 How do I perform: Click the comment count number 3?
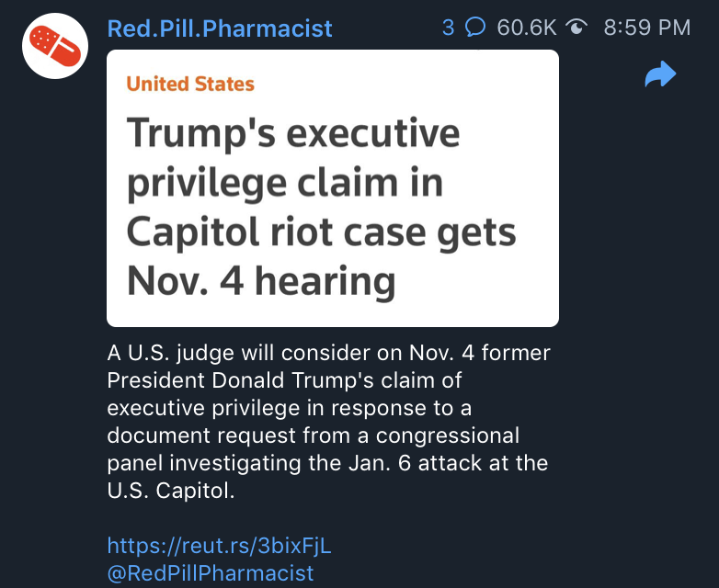[448, 28]
